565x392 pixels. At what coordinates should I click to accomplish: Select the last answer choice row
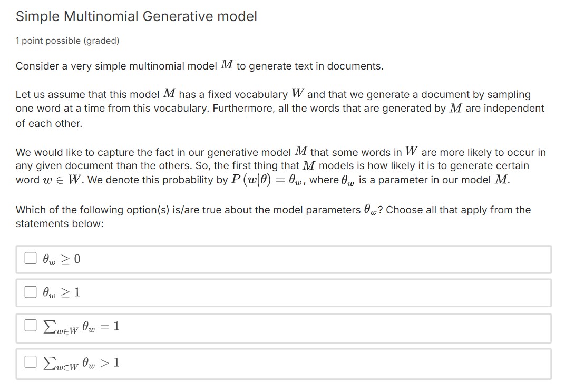coord(211,362)
